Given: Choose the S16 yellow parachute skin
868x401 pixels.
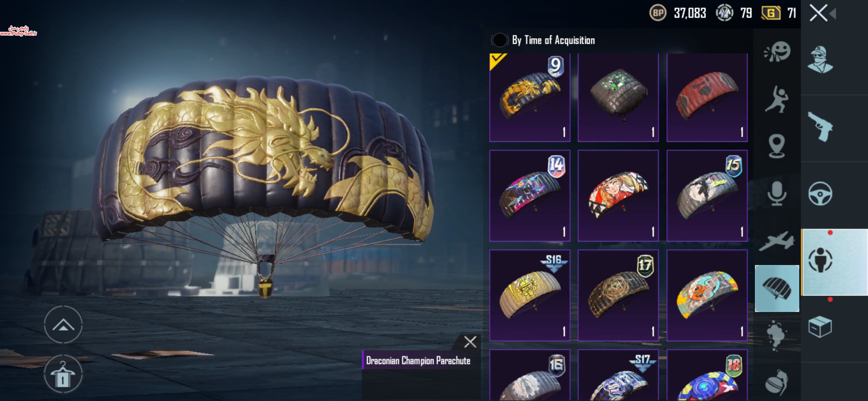Looking at the screenshot, I should (530, 295).
